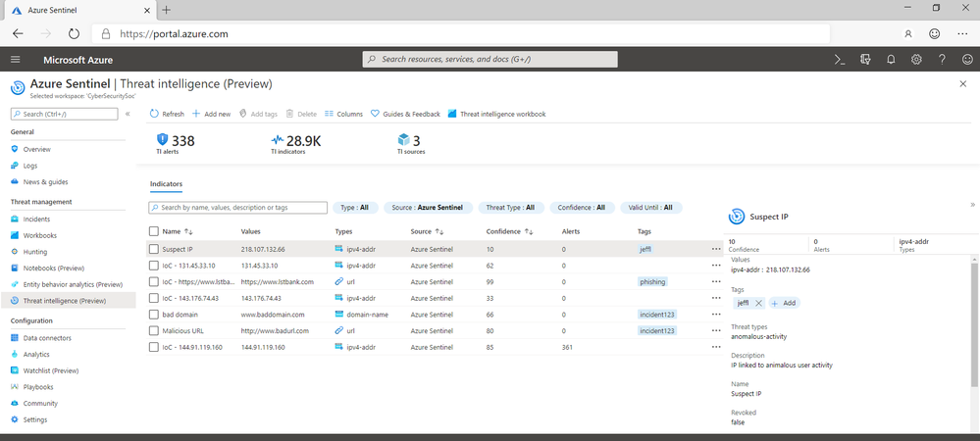Open Guides & Feedback

405,114
